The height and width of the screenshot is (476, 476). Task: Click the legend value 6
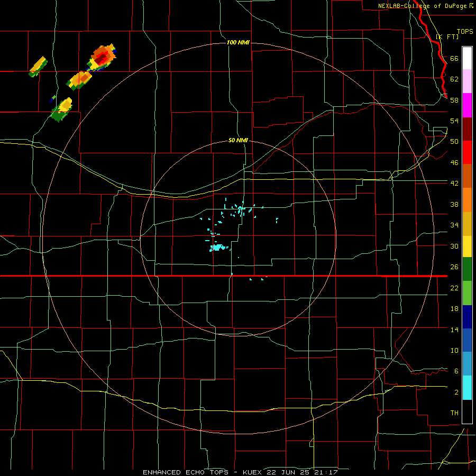[456, 371]
